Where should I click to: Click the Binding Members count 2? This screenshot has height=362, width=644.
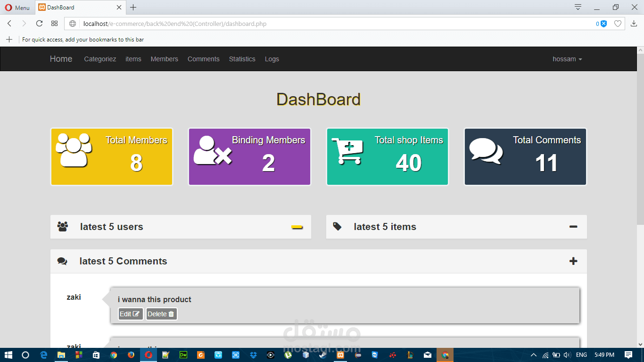coord(268,163)
